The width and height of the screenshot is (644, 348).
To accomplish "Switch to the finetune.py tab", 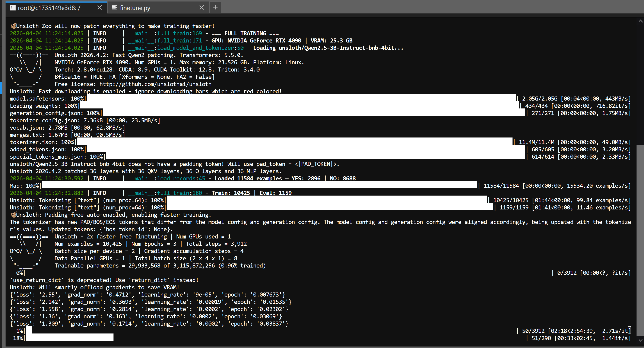I will click(x=135, y=8).
